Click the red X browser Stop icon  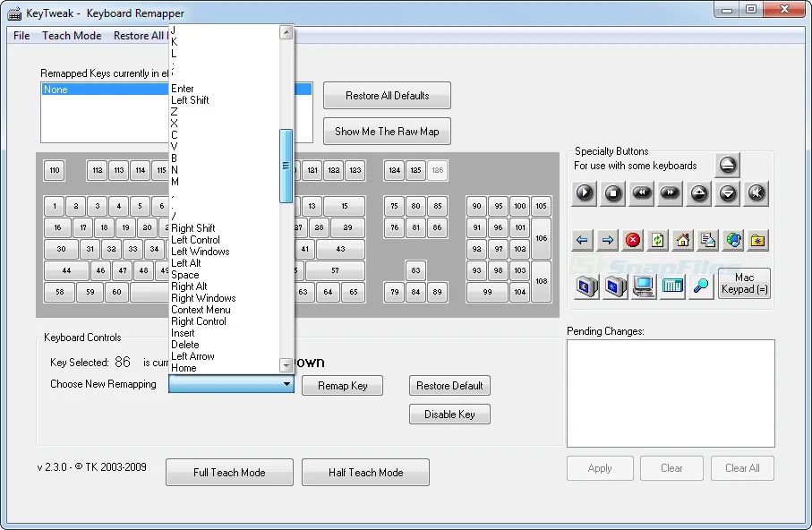coord(633,241)
